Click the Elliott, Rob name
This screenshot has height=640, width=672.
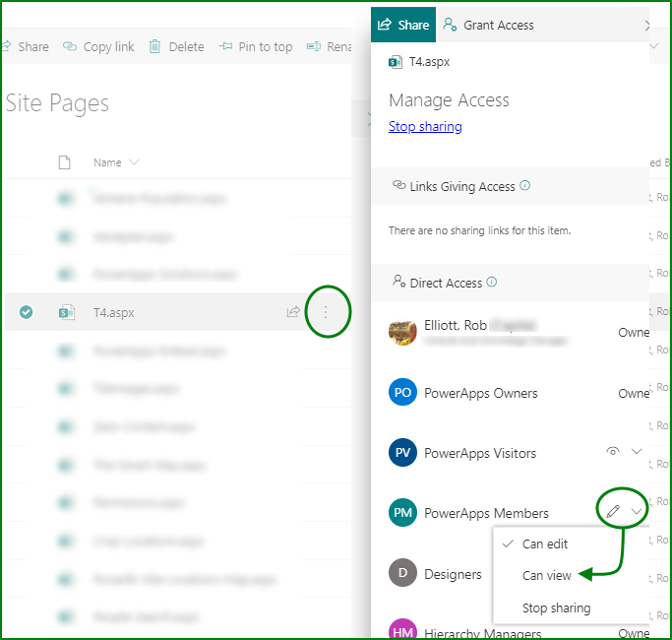(x=456, y=325)
